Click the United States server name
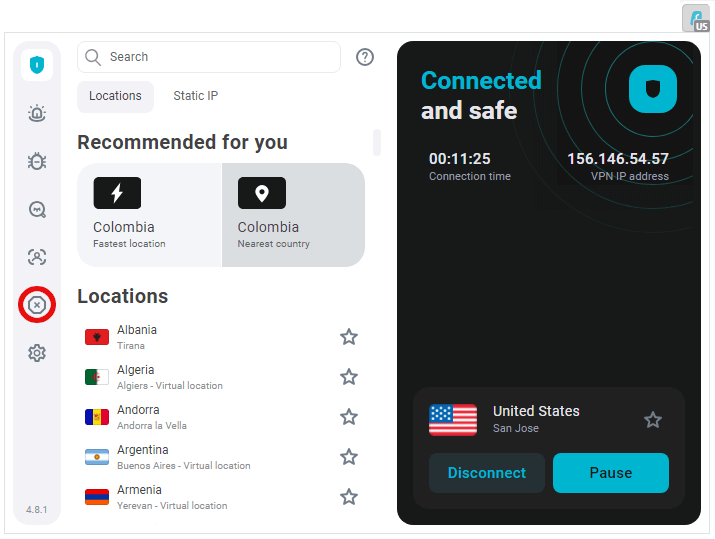The width and height of the screenshot is (715, 539). [536, 411]
